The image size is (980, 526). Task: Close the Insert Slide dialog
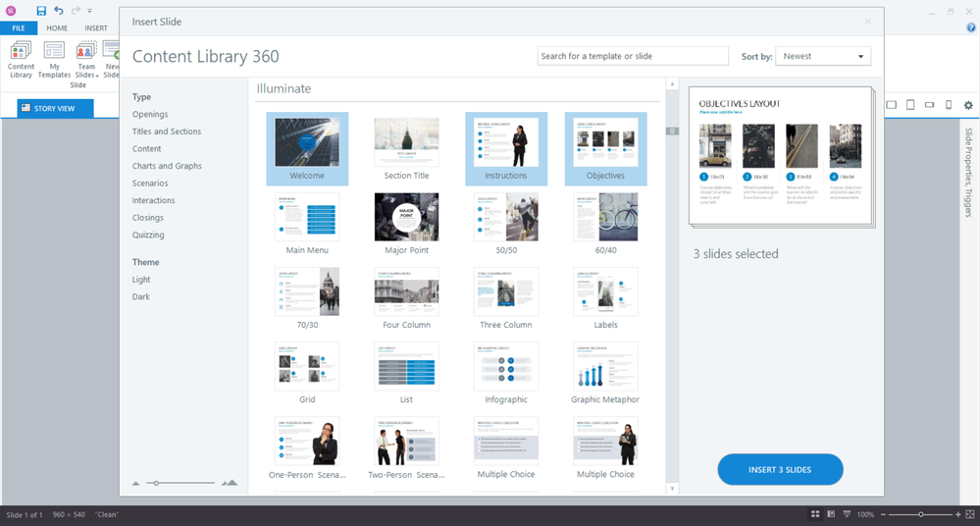867,22
